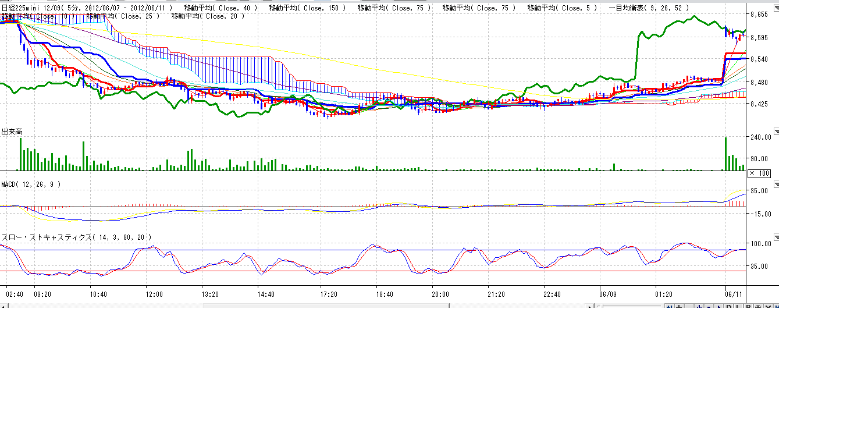Screen dimensions: 868x447
Task: Click the blue arrow icon left of D button
Action: point(718,307)
